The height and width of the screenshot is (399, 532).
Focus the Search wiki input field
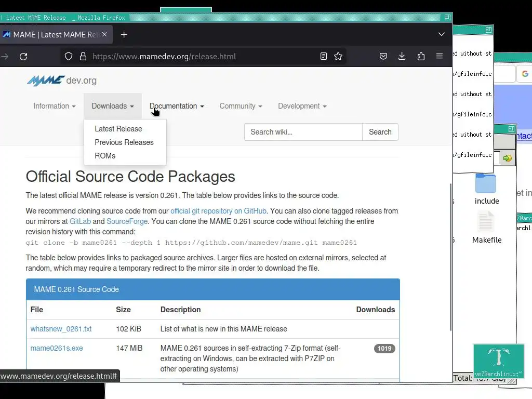point(303,132)
